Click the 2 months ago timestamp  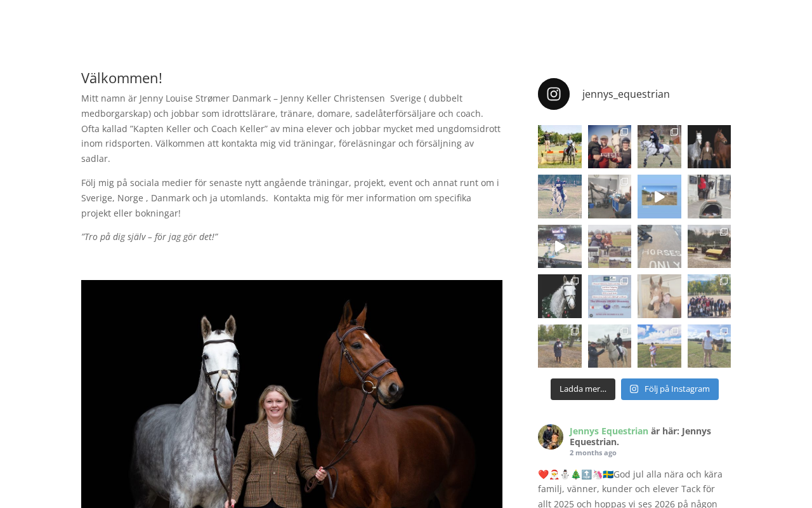click(x=593, y=453)
